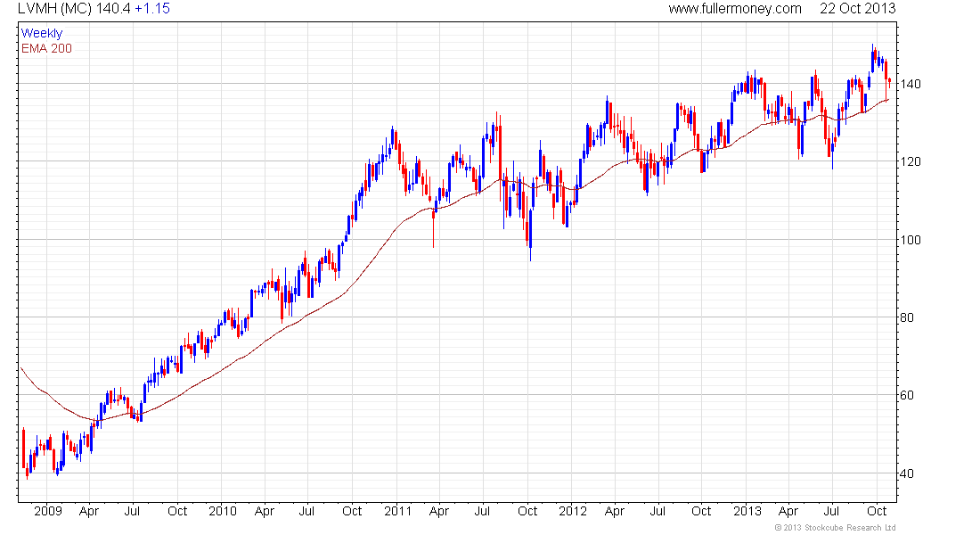Click the Oct label after 2013

[877, 511]
